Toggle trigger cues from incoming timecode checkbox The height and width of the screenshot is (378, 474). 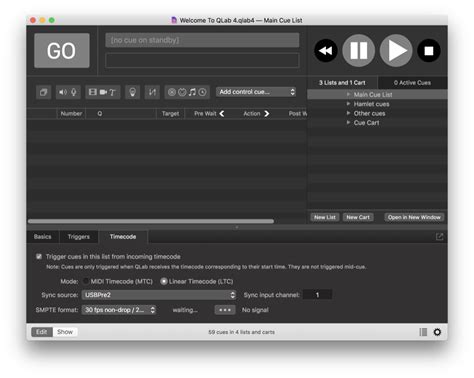39,256
